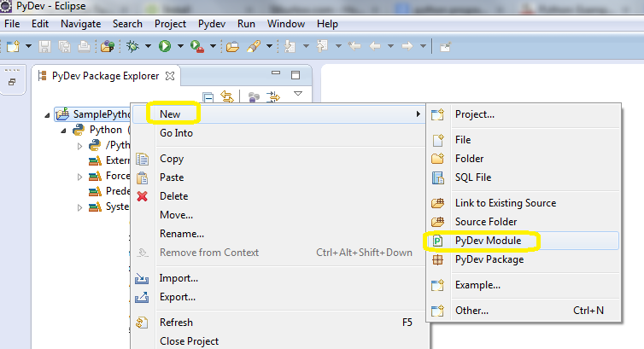
Task: Choose Rename... in the context menu
Action: click(x=278, y=234)
